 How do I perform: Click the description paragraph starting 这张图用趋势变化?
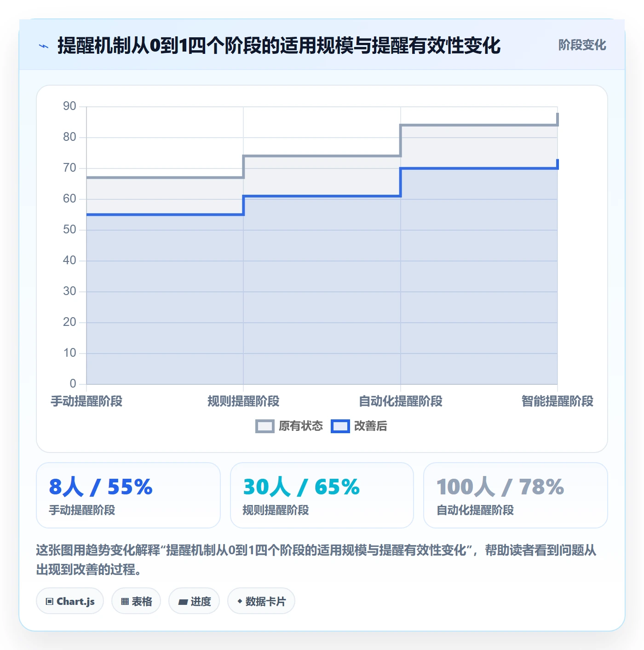(316, 560)
